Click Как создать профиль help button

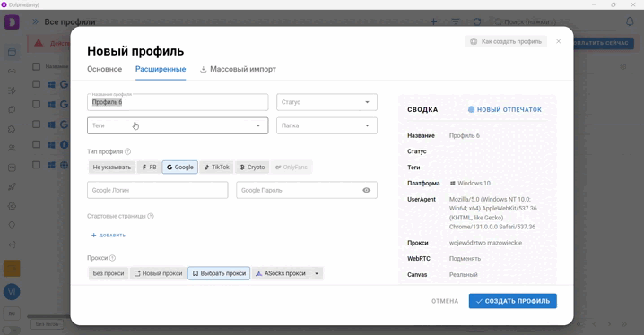(506, 41)
